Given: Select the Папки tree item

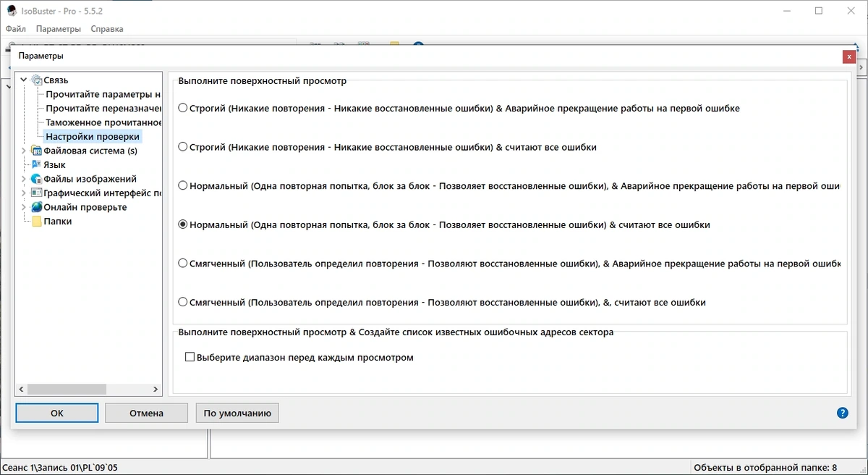Looking at the screenshot, I should (x=58, y=222).
